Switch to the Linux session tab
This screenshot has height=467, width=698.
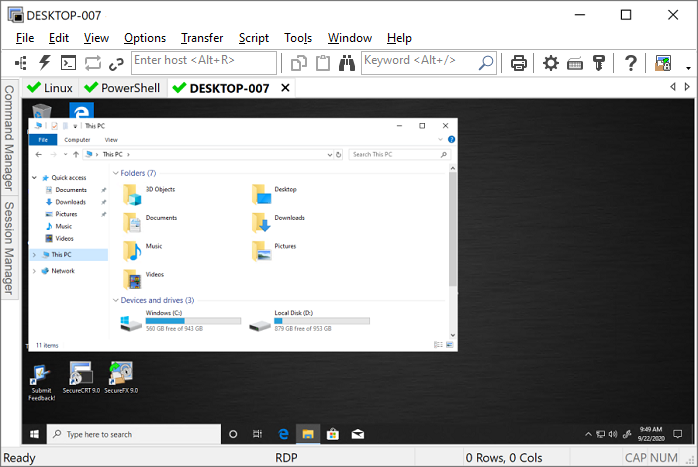50,88
